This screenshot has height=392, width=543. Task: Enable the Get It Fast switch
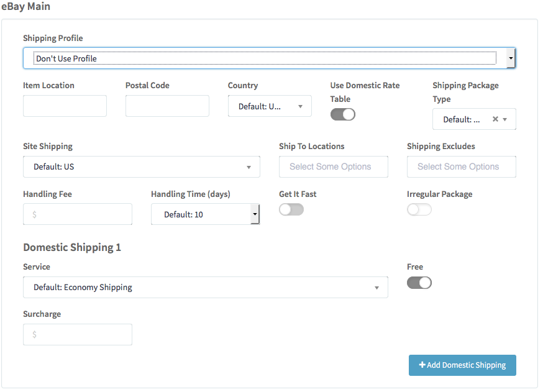click(x=291, y=209)
